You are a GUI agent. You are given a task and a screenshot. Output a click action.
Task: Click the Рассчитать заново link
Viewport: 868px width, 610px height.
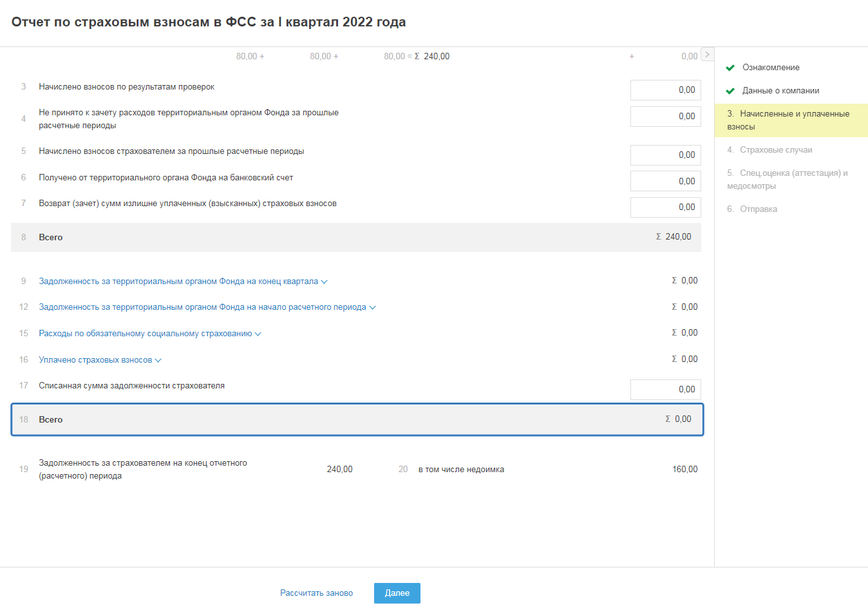pyautogui.click(x=316, y=593)
